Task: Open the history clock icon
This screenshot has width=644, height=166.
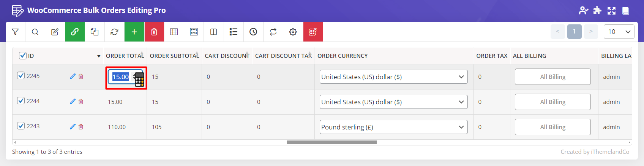Action: click(253, 32)
